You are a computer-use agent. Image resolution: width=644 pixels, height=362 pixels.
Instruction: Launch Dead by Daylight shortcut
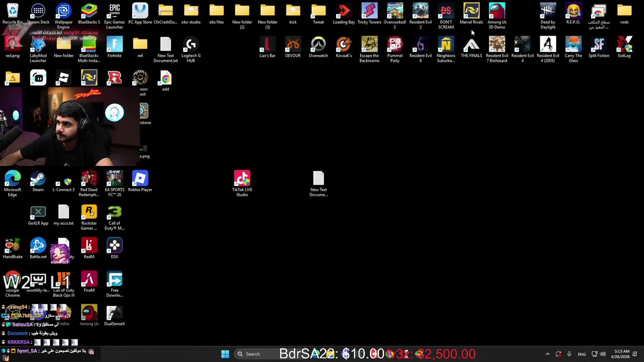point(548,16)
